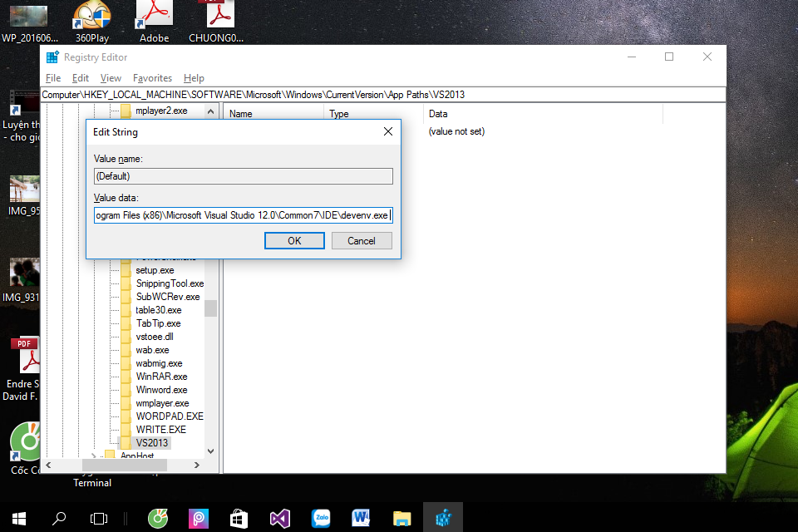Launch Coc Coc browser from taskbar
The width and height of the screenshot is (798, 532).
pos(158,518)
